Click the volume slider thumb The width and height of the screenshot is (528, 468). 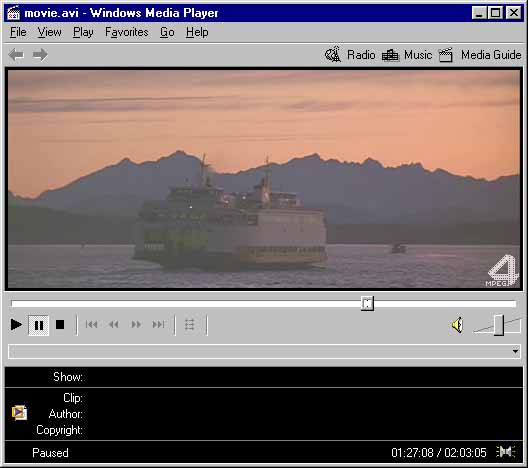(499, 325)
